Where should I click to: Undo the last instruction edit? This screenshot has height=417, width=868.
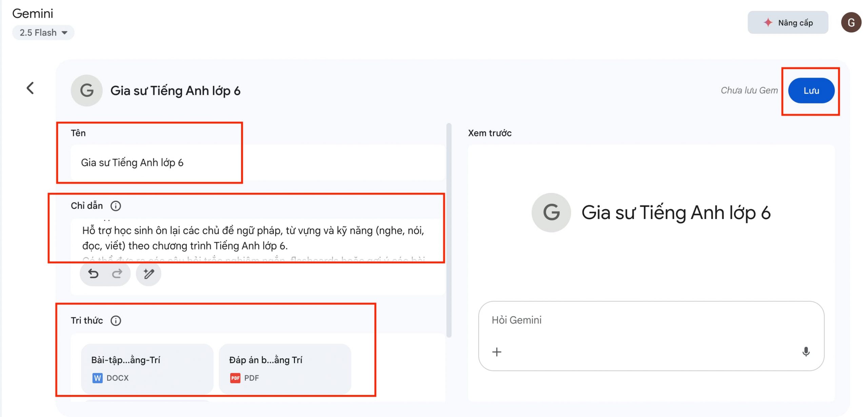[x=93, y=274]
